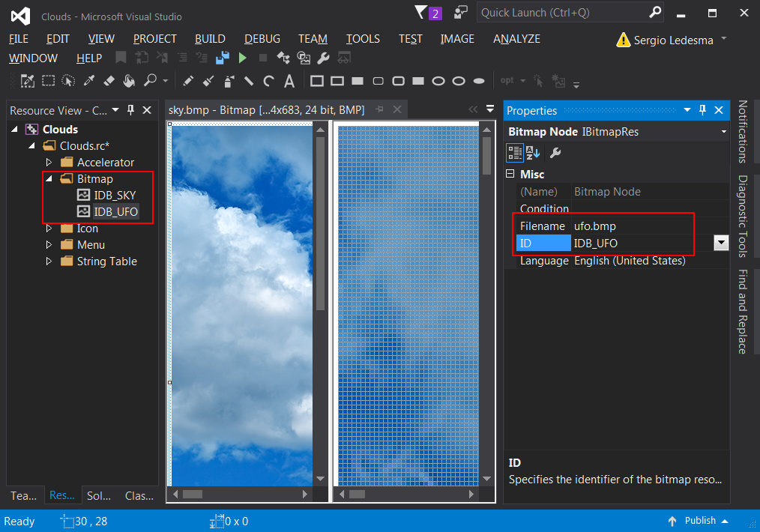
Task: Collapse the Bitmap folder node
Action: pos(49,179)
